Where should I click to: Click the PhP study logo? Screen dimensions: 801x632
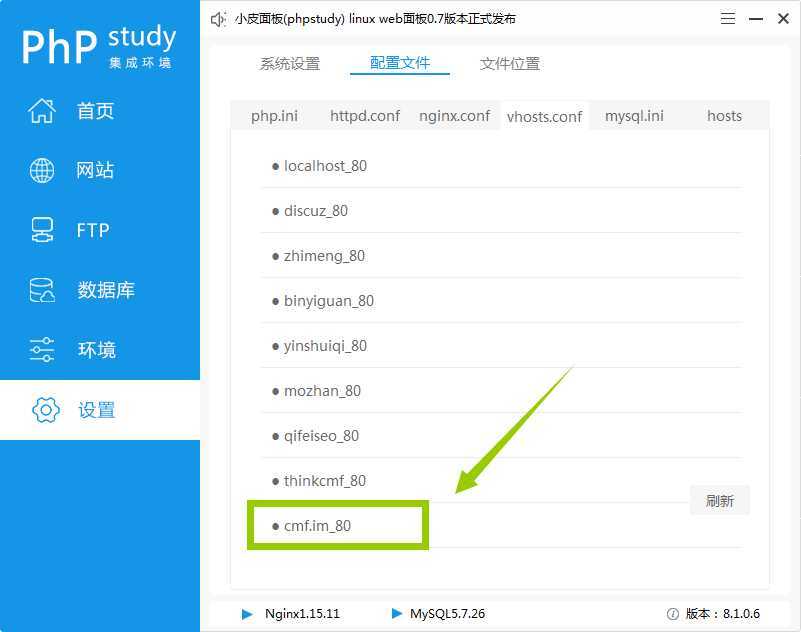[x=99, y=46]
